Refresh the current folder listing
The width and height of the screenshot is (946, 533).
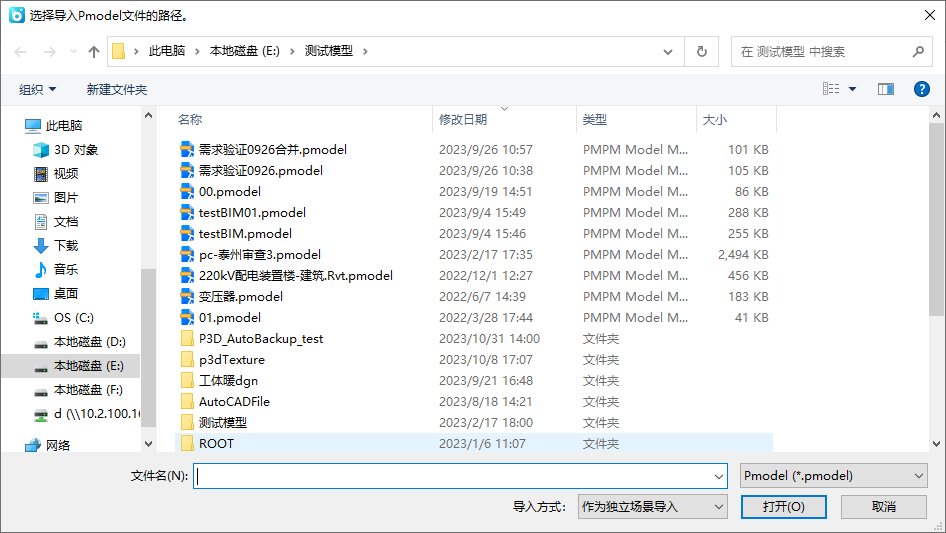coord(702,52)
